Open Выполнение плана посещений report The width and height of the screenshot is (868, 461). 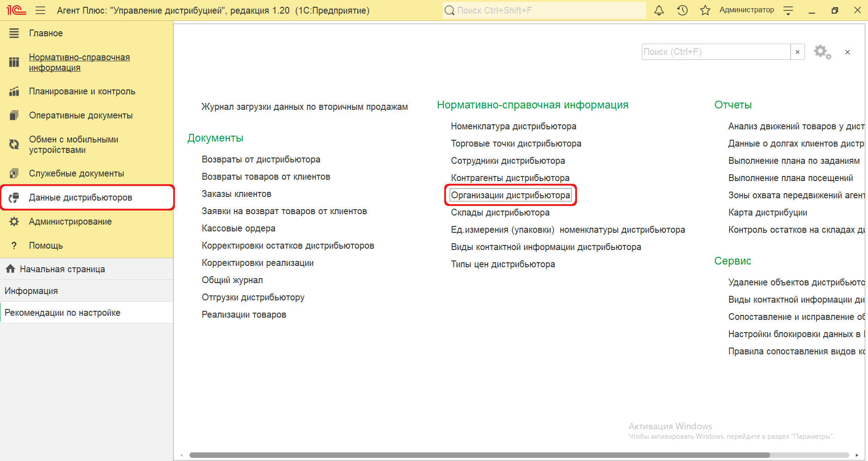point(790,178)
